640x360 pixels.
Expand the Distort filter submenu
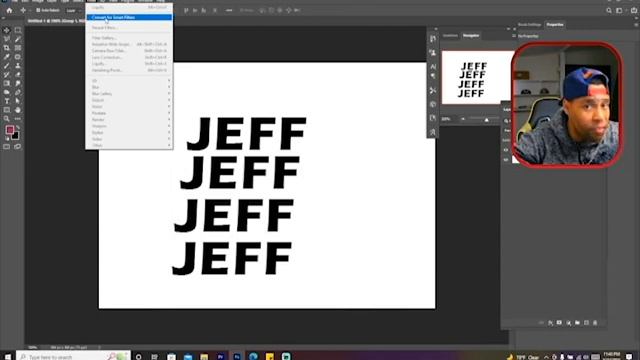coord(130,100)
